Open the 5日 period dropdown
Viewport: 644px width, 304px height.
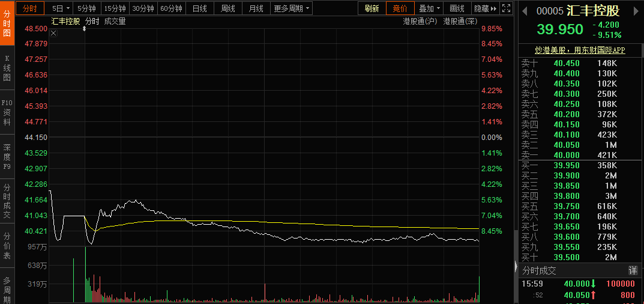click(x=61, y=8)
